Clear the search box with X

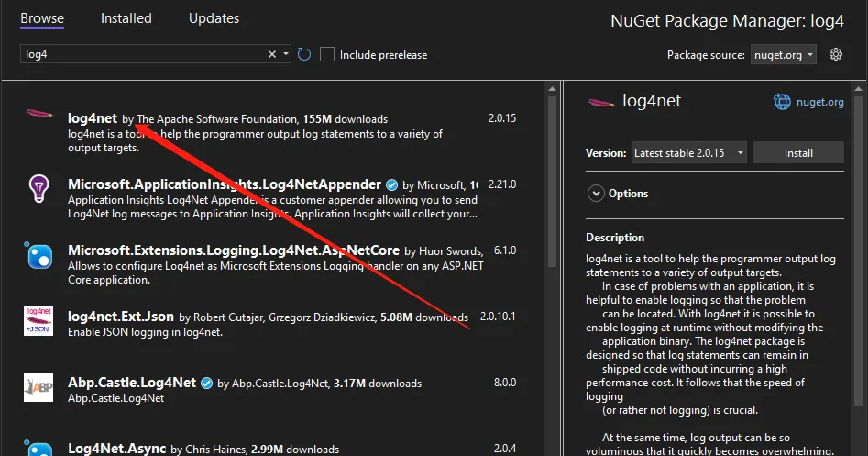pos(272,54)
